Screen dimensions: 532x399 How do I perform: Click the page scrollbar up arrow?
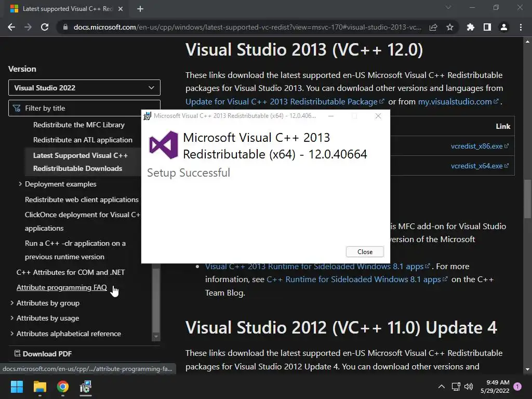coord(527,42)
